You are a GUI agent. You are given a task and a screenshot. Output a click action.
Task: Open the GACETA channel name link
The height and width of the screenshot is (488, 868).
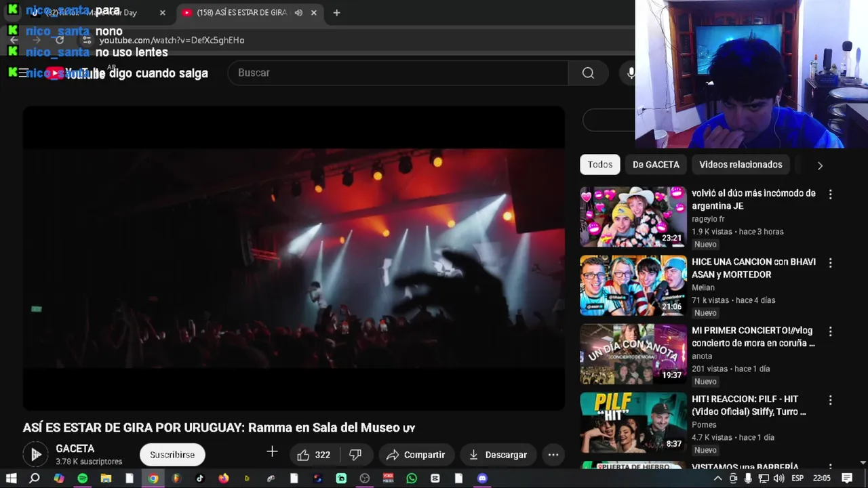click(75, 449)
